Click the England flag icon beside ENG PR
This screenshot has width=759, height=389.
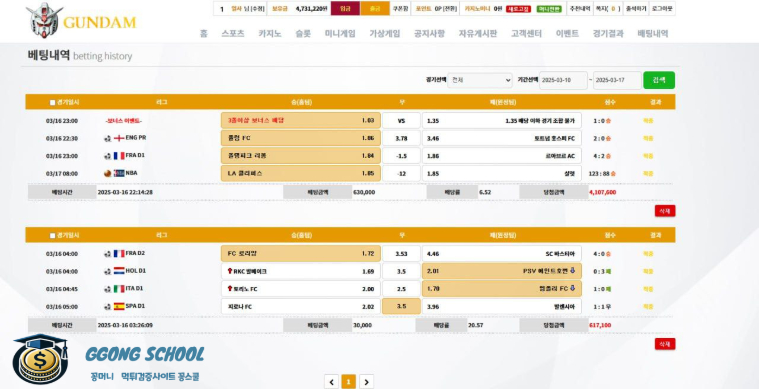(119, 138)
